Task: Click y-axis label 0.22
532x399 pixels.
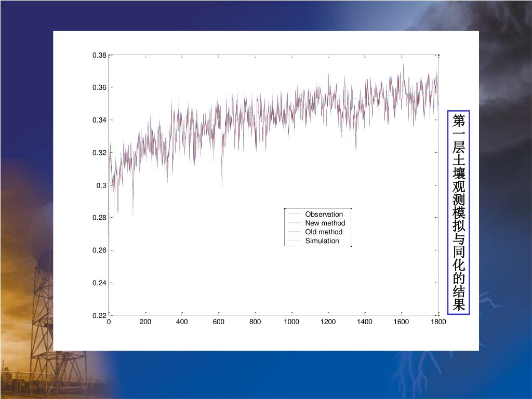Action: click(x=99, y=315)
